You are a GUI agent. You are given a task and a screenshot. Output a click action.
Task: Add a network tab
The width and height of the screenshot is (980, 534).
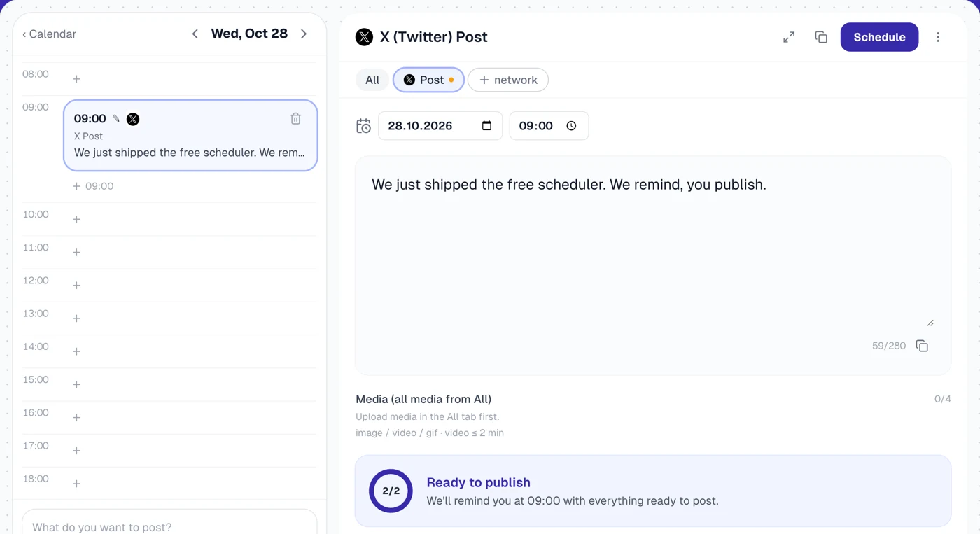point(508,80)
